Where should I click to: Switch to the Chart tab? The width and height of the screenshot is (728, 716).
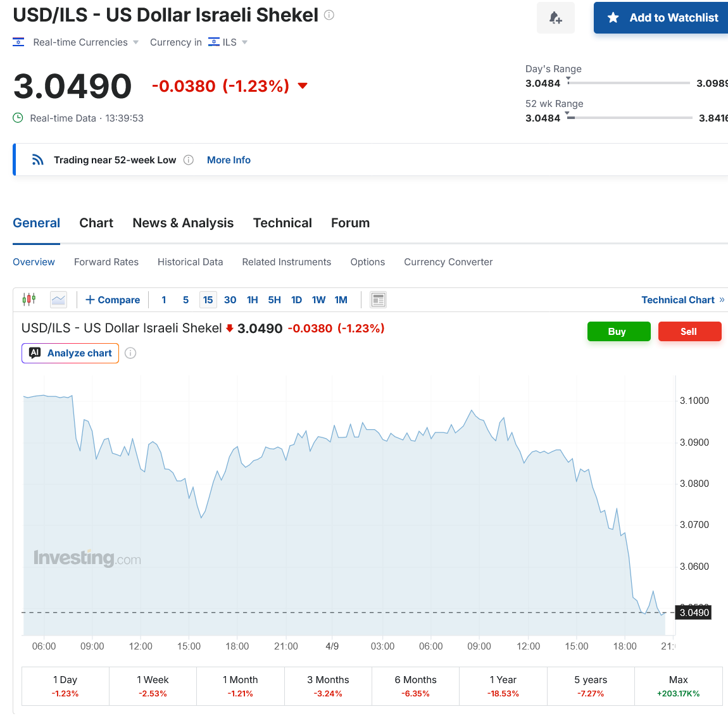point(96,223)
